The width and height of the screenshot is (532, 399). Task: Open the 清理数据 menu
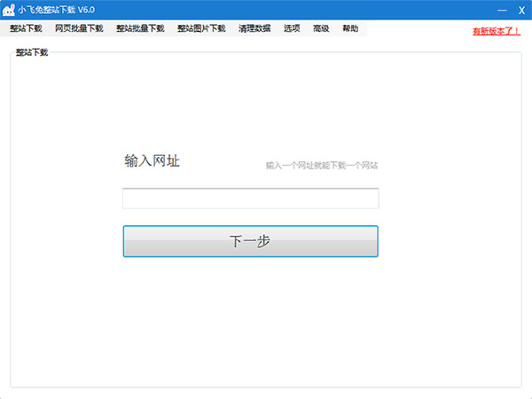254,28
